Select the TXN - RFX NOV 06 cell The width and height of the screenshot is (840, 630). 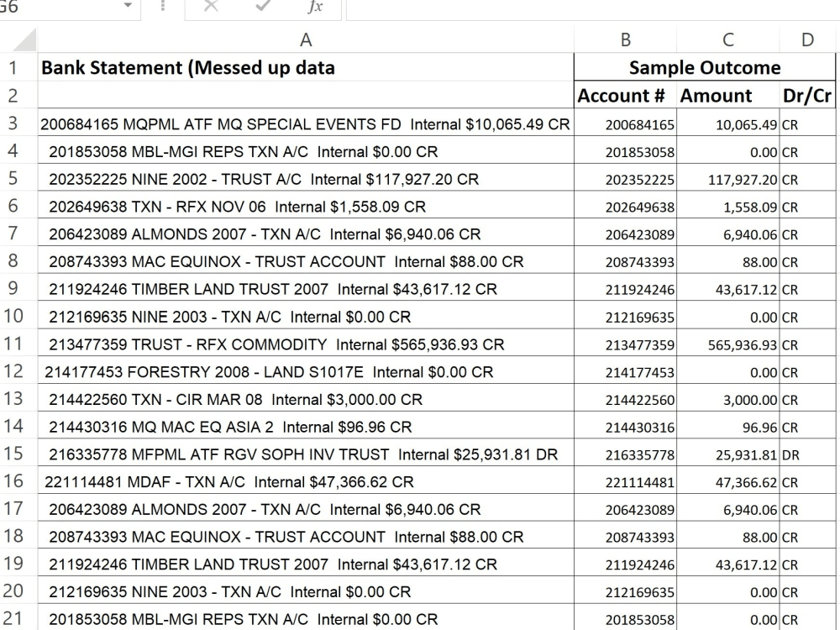tap(306, 205)
